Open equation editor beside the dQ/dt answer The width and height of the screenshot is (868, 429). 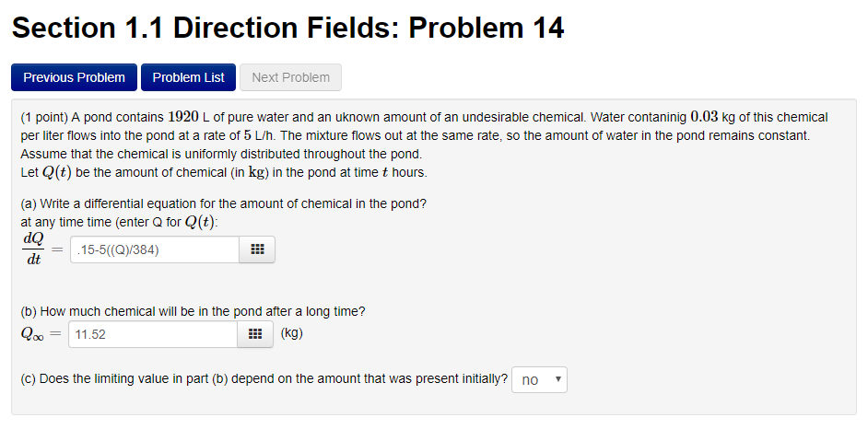point(257,249)
